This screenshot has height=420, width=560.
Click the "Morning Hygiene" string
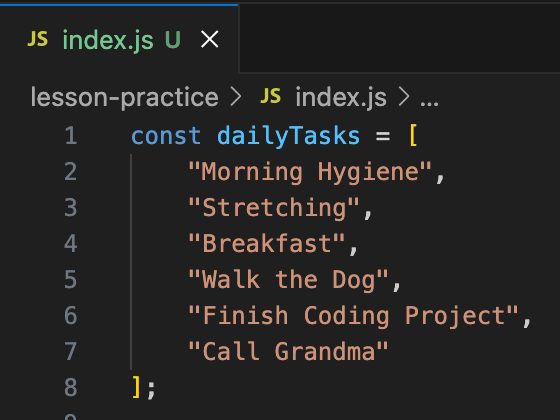[x=310, y=172]
